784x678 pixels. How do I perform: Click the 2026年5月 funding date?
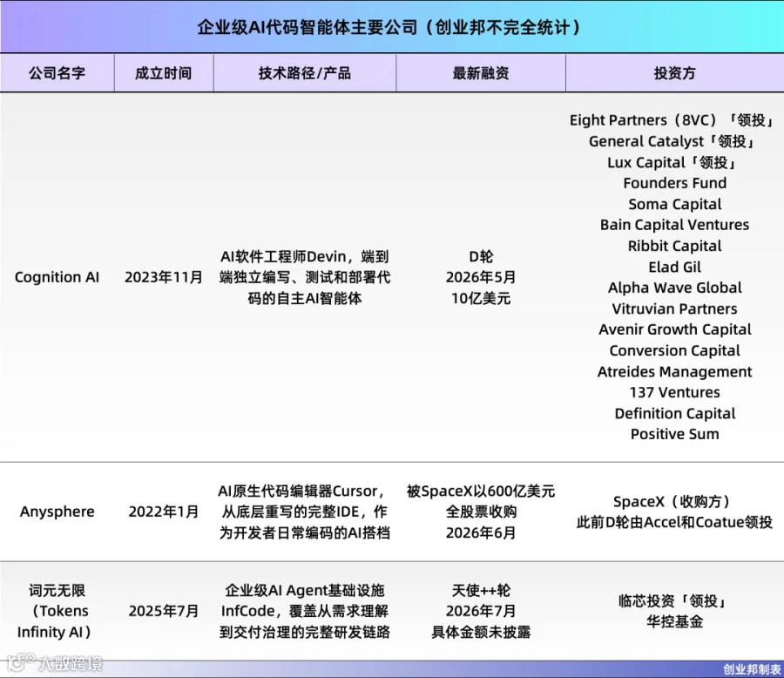click(x=481, y=277)
